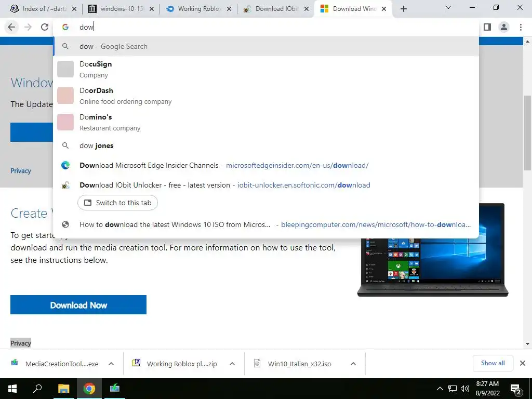Switch to the 'Download IObit' tab

[276, 9]
